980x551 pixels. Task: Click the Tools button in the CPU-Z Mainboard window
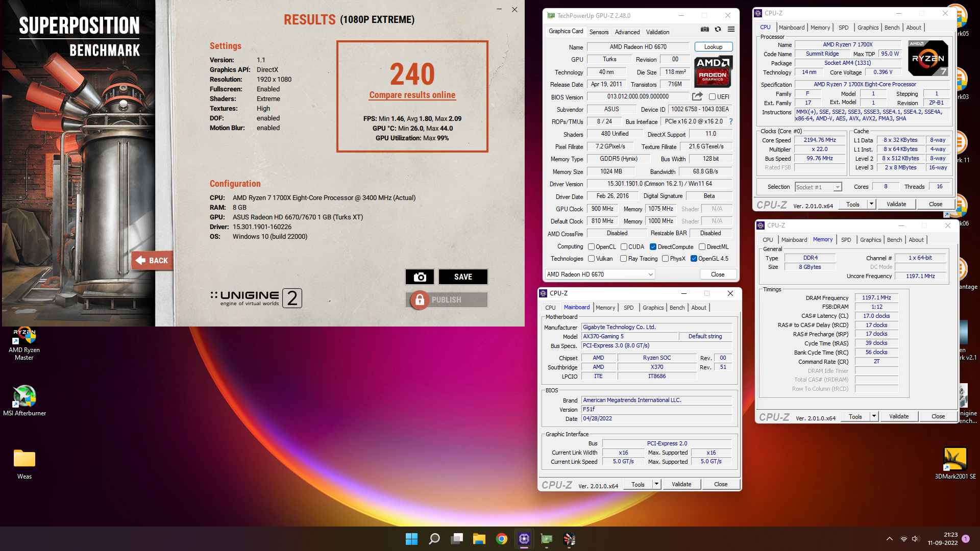[638, 484]
